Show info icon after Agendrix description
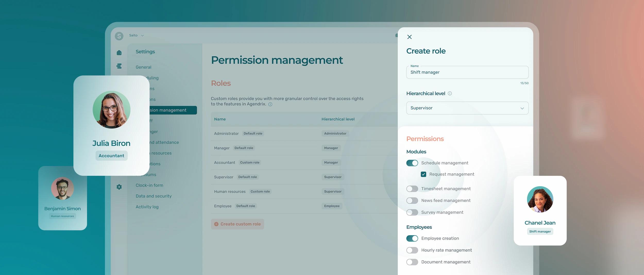Viewport: 644px width, 275px height. (270, 104)
